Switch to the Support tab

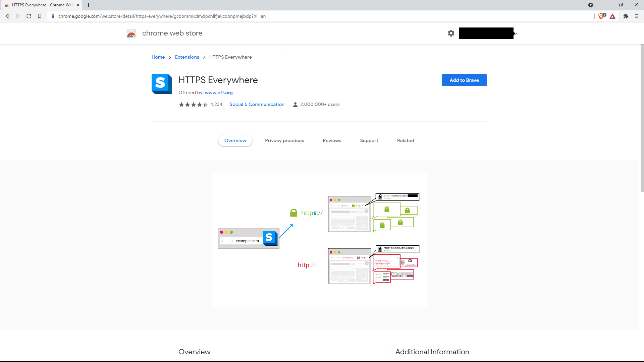369,140
